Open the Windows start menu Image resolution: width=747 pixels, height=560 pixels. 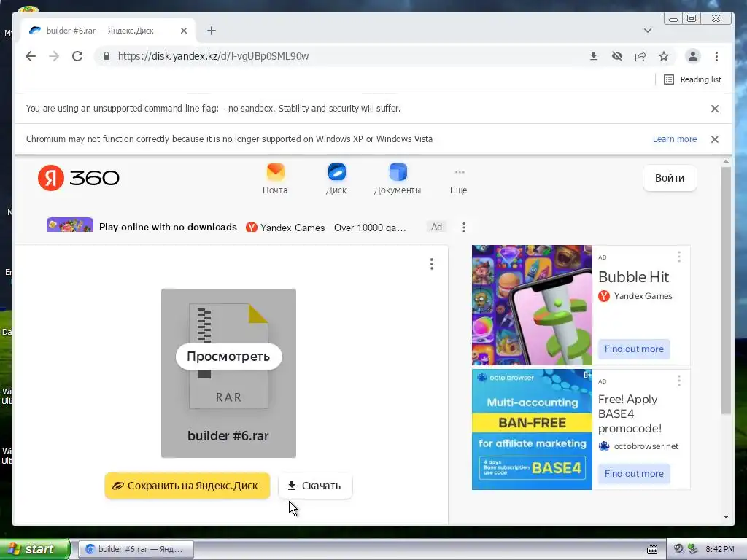pos(34,549)
